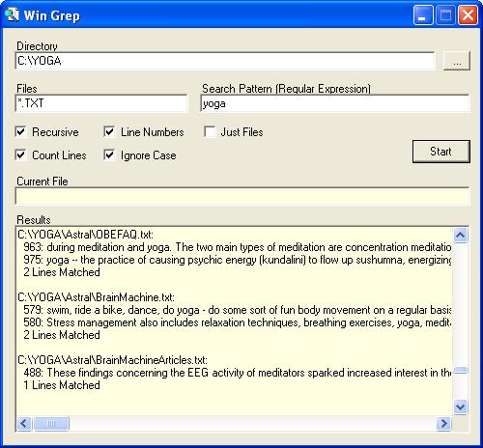Click the horizontal scrollbar thumb
Image resolution: width=483 pixels, height=448 pixels.
(x=51, y=423)
